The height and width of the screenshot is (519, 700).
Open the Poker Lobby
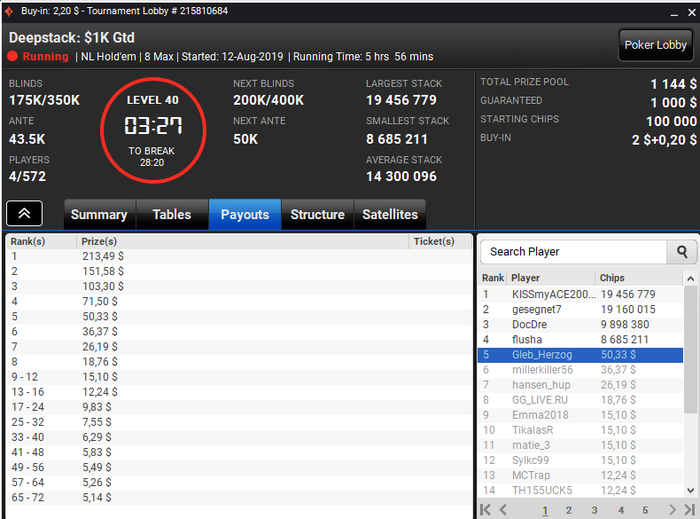(x=655, y=45)
